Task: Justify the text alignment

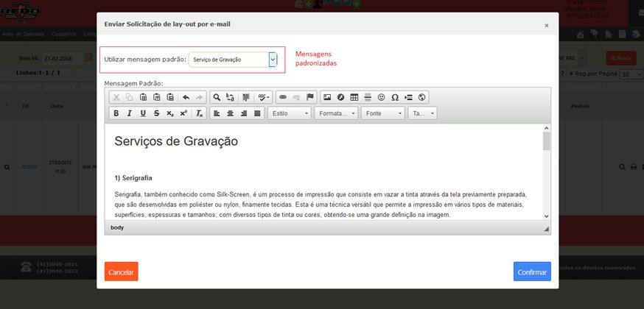Action: [x=257, y=113]
